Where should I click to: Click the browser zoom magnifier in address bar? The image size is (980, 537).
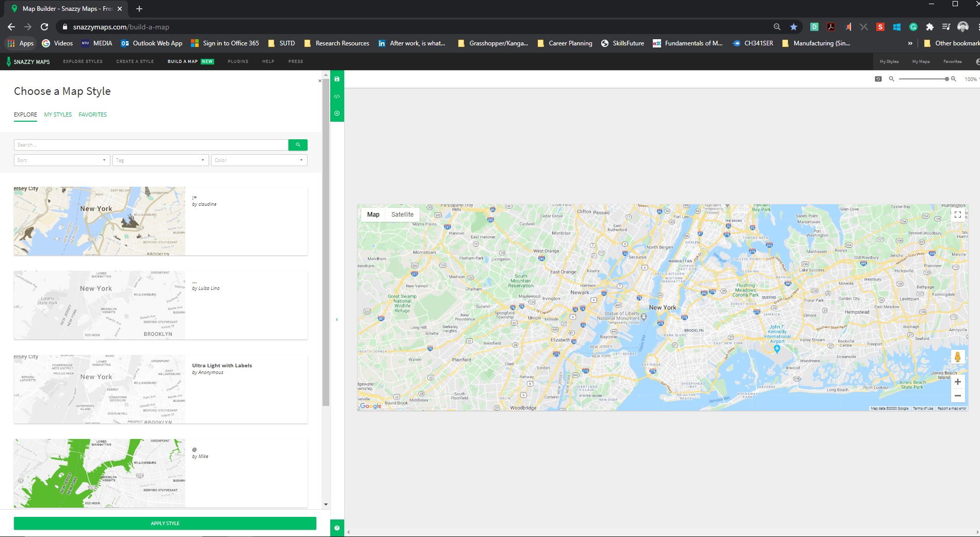click(777, 27)
